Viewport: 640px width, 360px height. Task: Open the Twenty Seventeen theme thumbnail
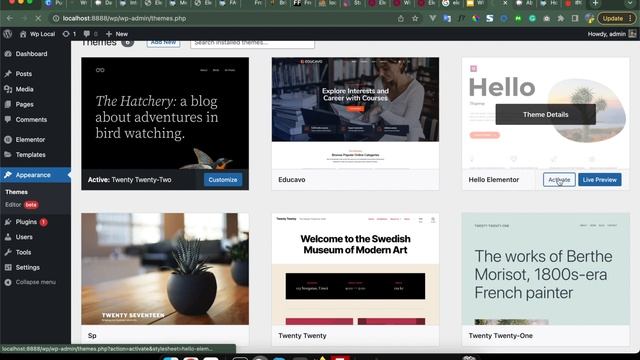click(165, 269)
